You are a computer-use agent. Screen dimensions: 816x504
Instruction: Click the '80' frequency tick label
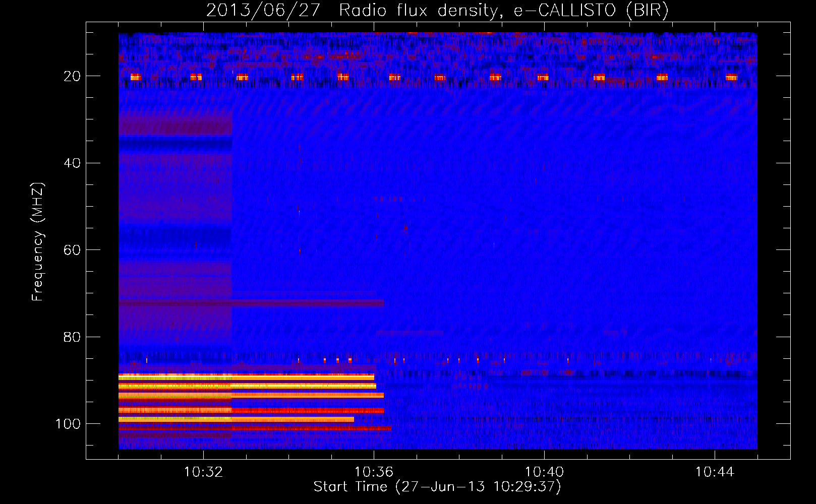(72, 337)
